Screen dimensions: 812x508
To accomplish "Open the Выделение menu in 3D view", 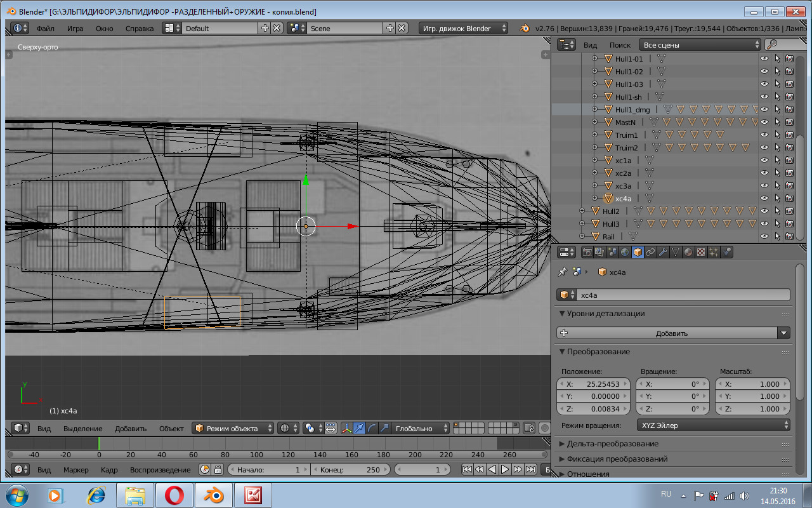I will pos(82,429).
